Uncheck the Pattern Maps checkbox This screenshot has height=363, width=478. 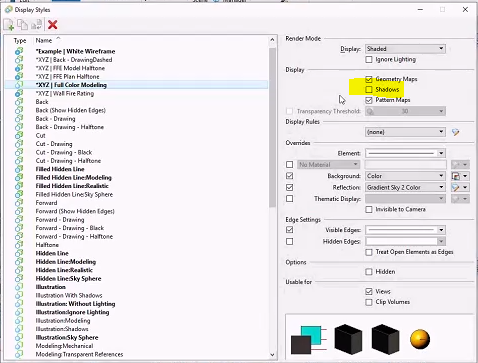click(x=369, y=100)
